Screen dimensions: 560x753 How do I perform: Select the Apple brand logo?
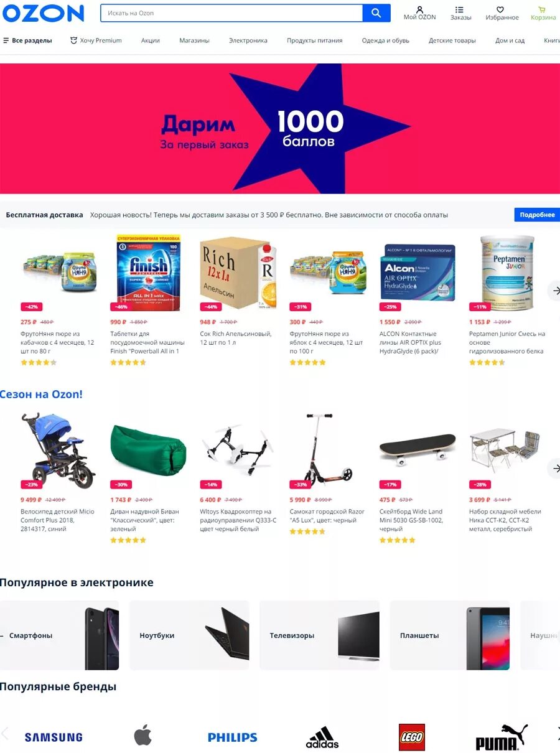(142, 735)
